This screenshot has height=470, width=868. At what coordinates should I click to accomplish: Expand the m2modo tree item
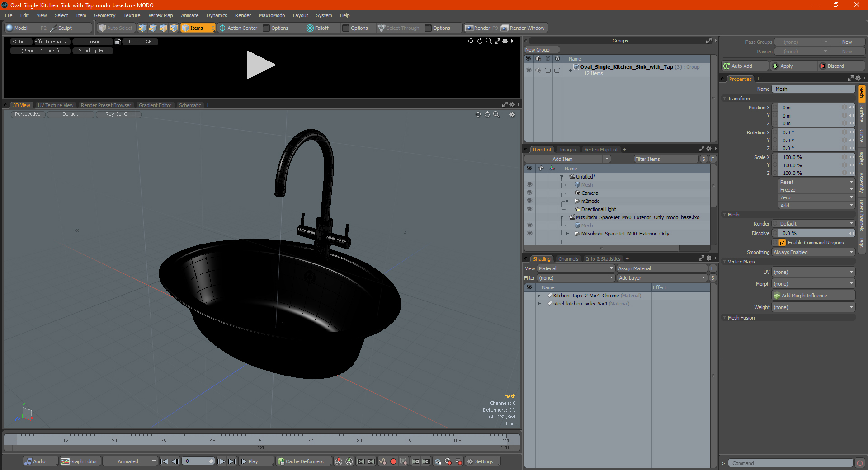tap(567, 201)
